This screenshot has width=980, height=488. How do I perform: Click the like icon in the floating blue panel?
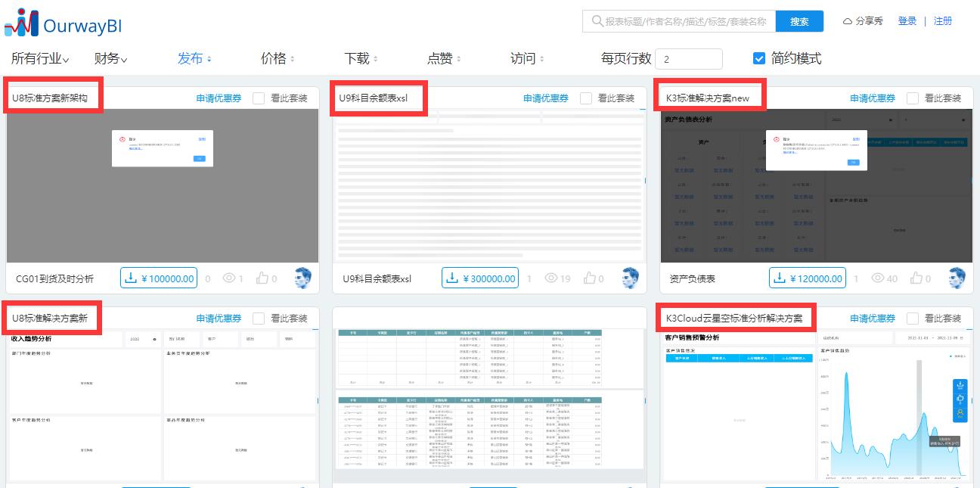(959, 399)
